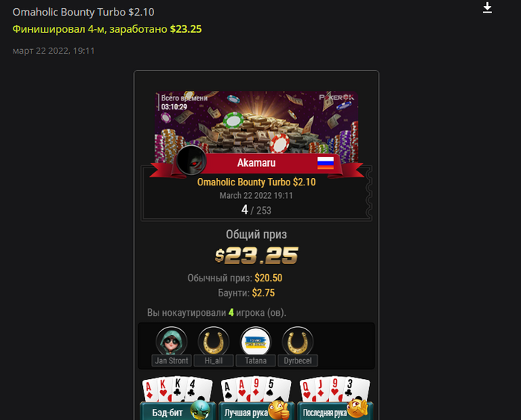
Task: Select Hi_all's horseshoe avatar
Action: (x=214, y=341)
